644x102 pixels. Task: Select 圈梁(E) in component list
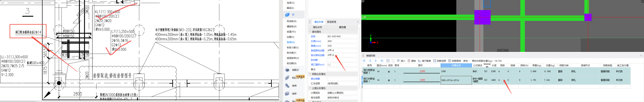(x=291, y=8)
